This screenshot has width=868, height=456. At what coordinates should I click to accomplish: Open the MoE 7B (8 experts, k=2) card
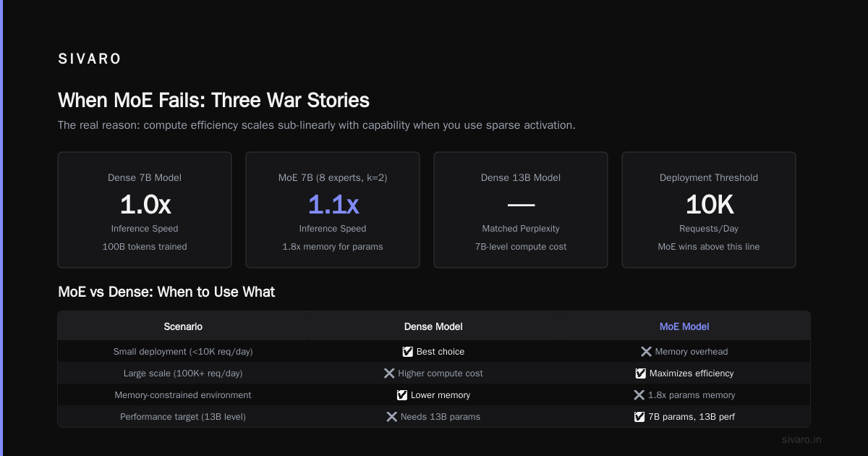coord(333,210)
